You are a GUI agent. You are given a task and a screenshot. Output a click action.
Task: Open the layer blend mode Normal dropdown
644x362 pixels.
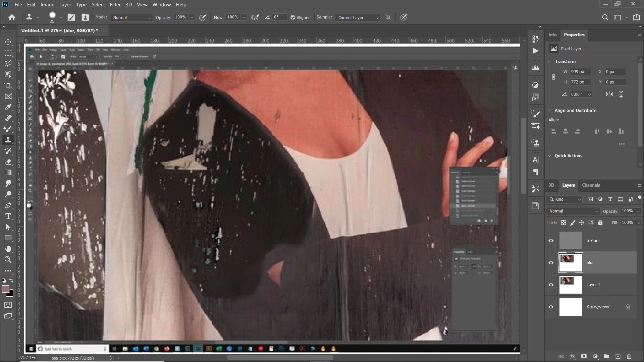click(x=573, y=211)
